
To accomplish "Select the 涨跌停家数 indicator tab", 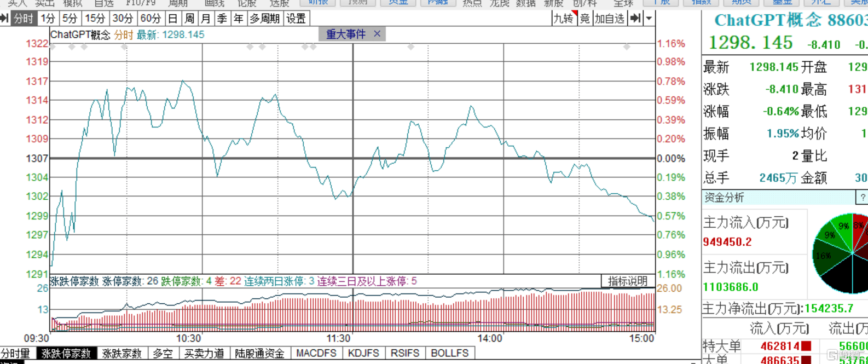I will (66, 354).
